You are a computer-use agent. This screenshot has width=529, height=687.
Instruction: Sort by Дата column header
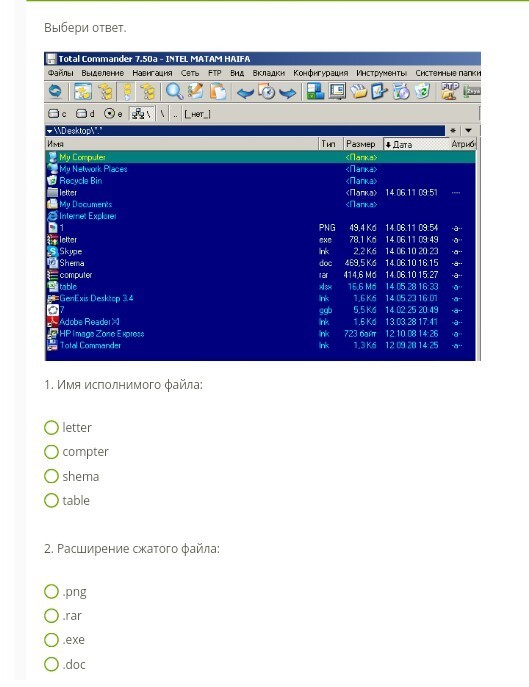pyautogui.click(x=416, y=144)
